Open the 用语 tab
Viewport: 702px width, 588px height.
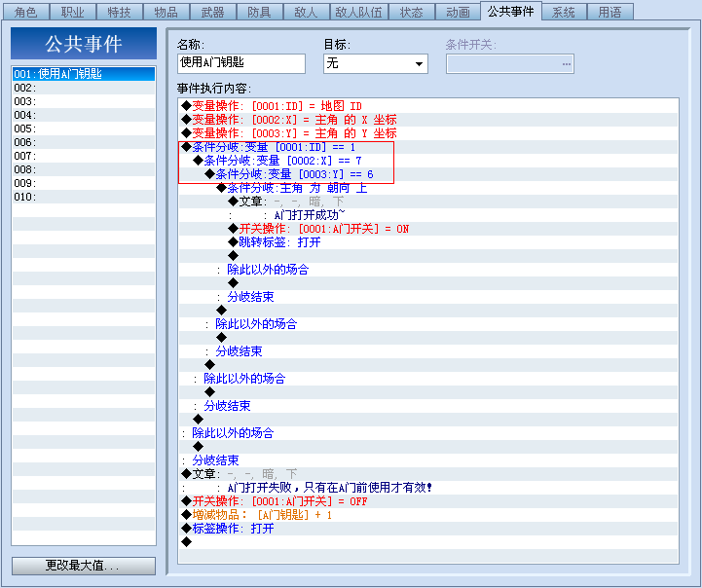610,12
